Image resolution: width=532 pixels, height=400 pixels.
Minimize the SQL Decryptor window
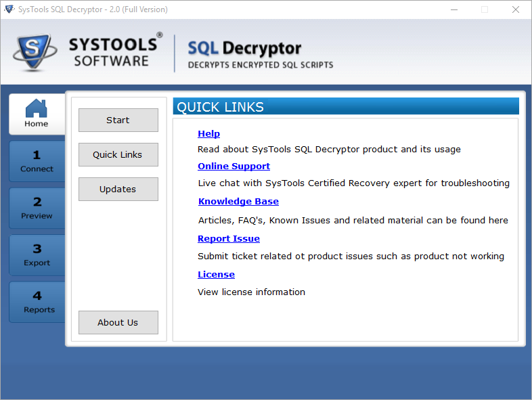tap(453, 9)
